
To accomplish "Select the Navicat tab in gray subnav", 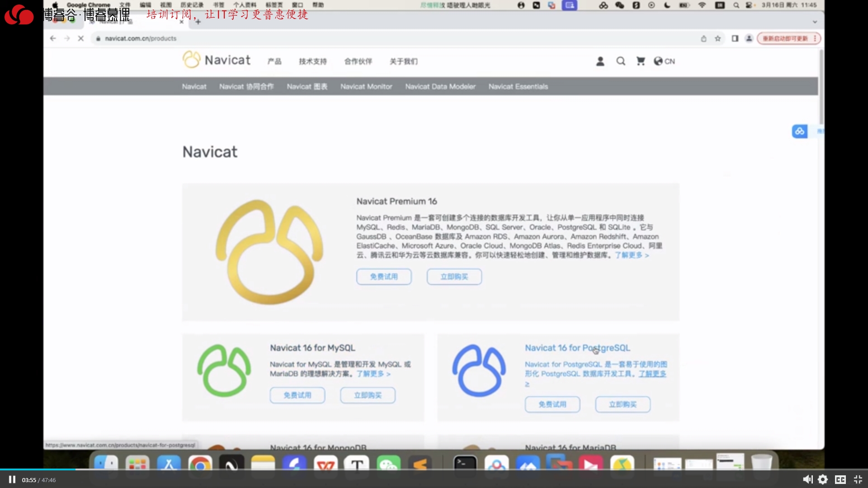I will pos(194,86).
